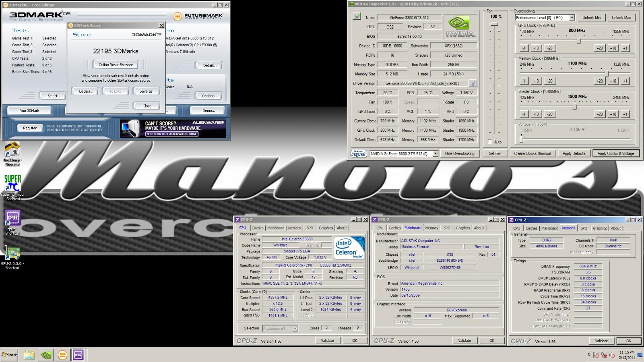
Task: Open the GPU-Z.0.5.0 desktop shortcut
Action: (x=12, y=257)
